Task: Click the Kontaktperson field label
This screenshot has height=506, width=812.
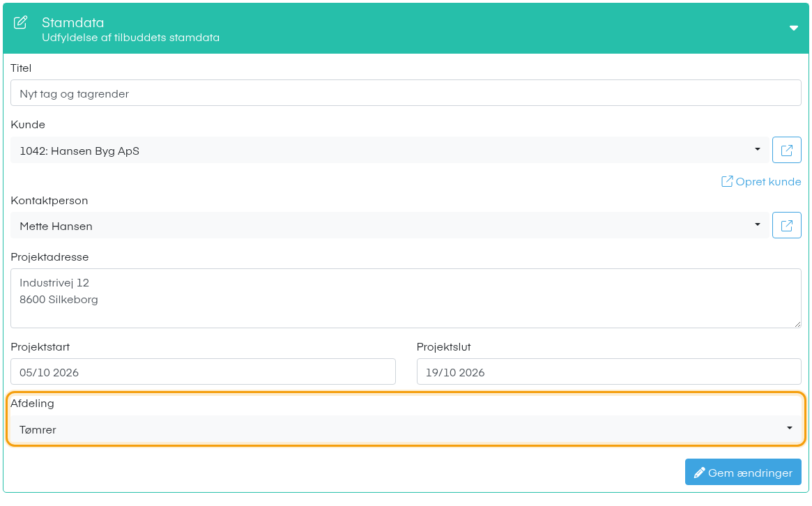Action: point(49,201)
